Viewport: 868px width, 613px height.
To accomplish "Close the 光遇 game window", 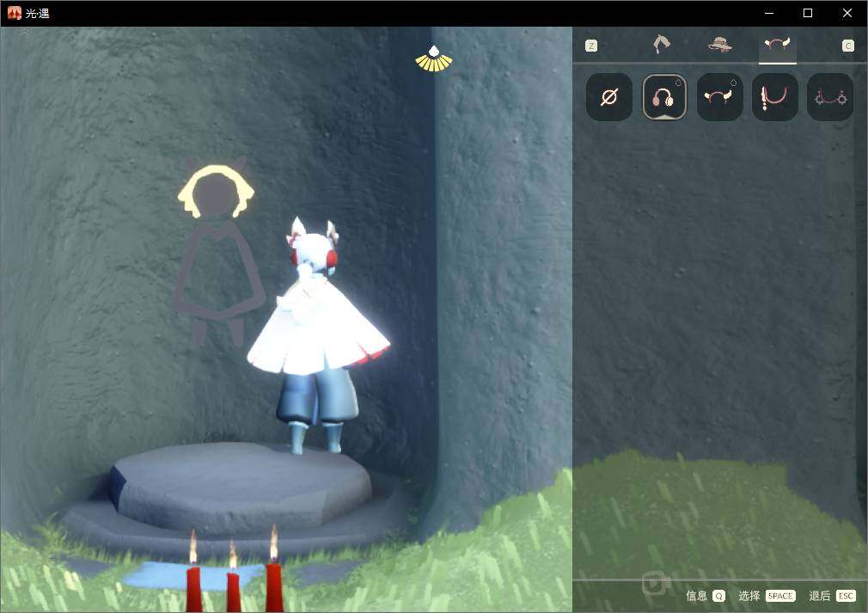I will 847,13.
